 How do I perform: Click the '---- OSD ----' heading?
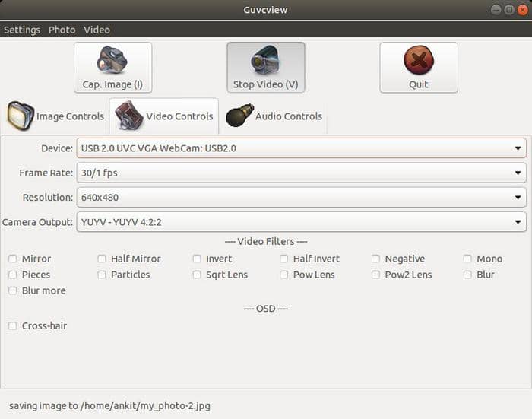pyautogui.click(x=266, y=308)
